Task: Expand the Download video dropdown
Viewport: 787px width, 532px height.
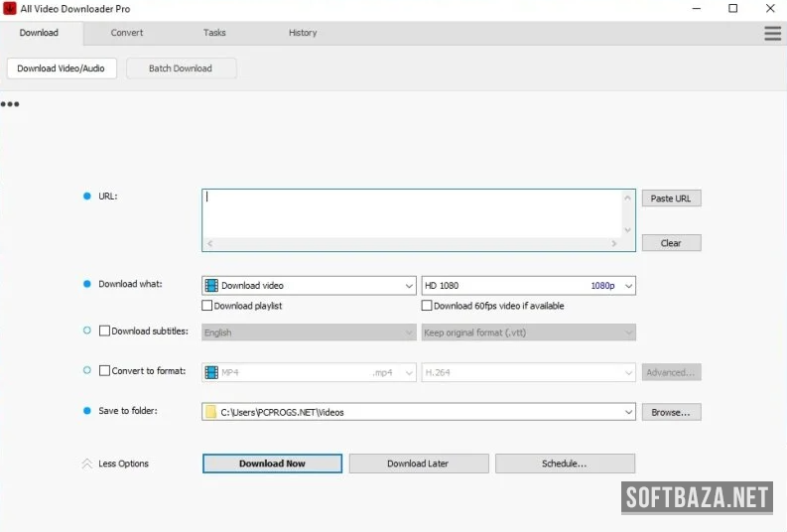Action: (x=409, y=286)
